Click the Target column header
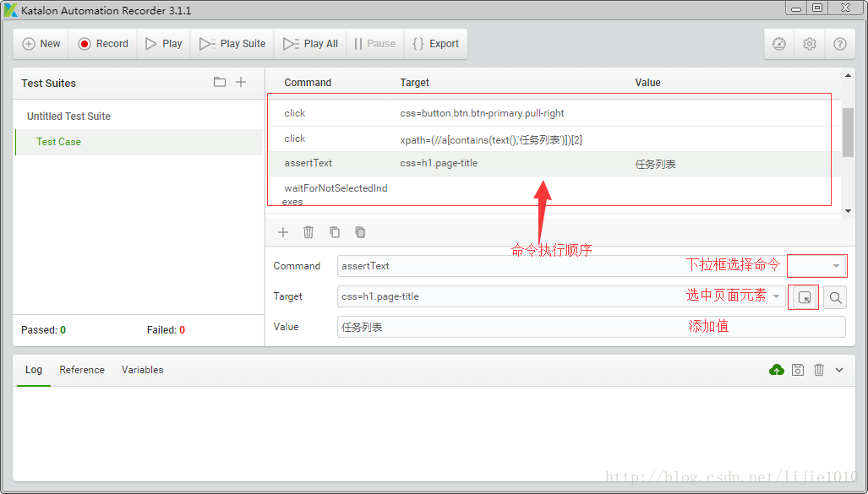Screen dimensions: 868x494 (x=415, y=83)
